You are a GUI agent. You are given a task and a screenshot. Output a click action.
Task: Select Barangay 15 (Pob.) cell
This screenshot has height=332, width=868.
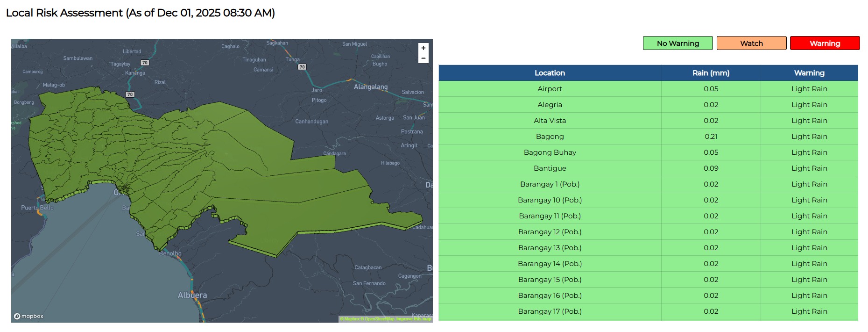point(550,280)
